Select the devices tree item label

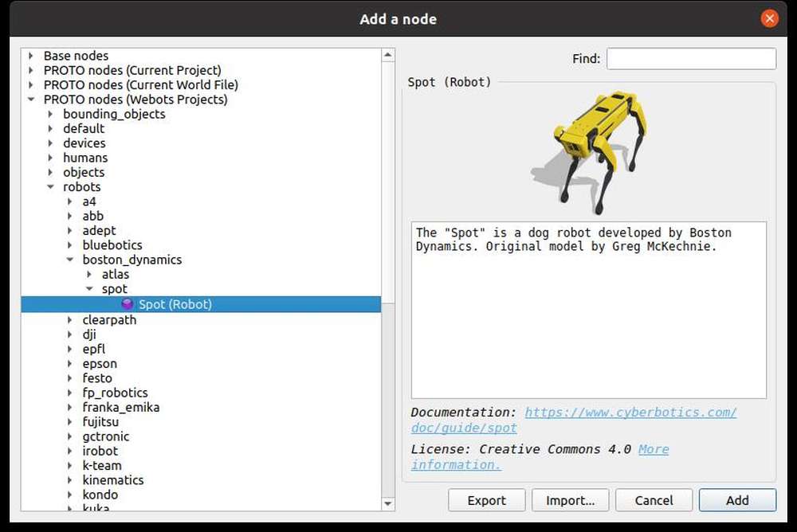pyautogui.click(x=84, y=143)
